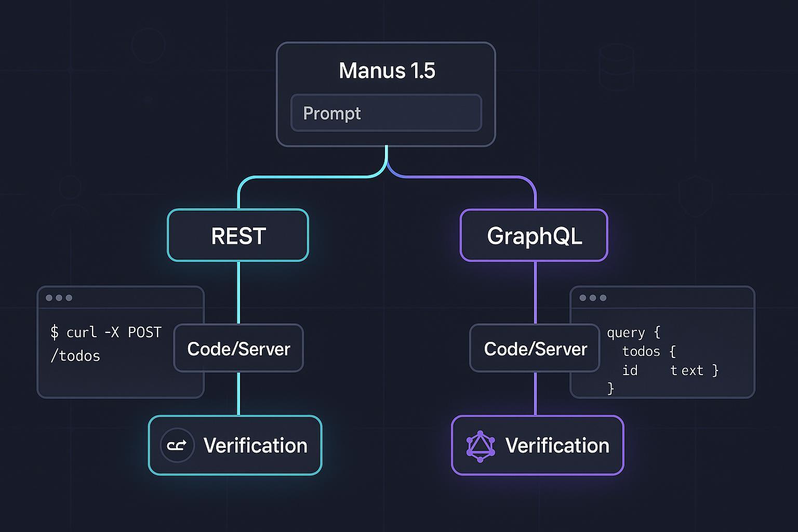This screenshot has width=798, height=532.
Task: Click the curl arrow icon in REST Verification
Action: [177, 445]
